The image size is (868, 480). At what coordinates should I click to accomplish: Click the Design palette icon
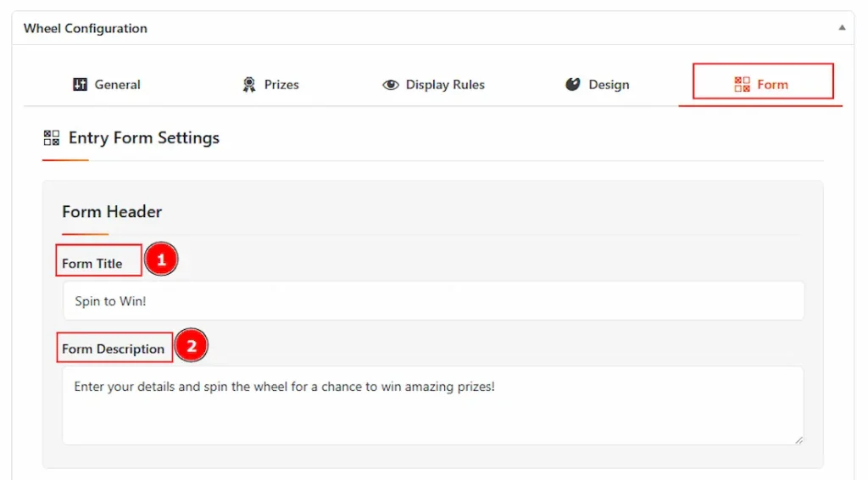point(572,84)
